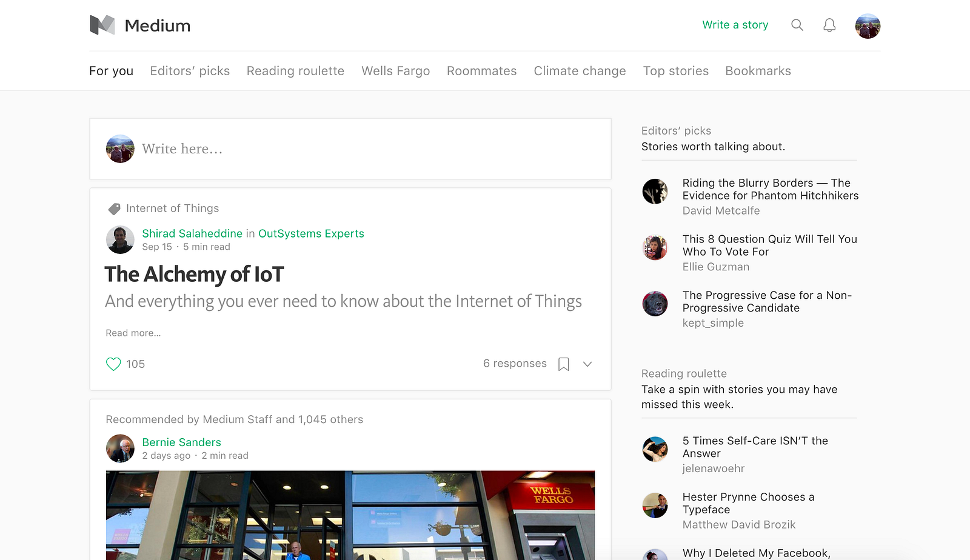The width and height of the screenshot is (970, 560).
Task: Open jelenawoehr author name
Action: 714,468
